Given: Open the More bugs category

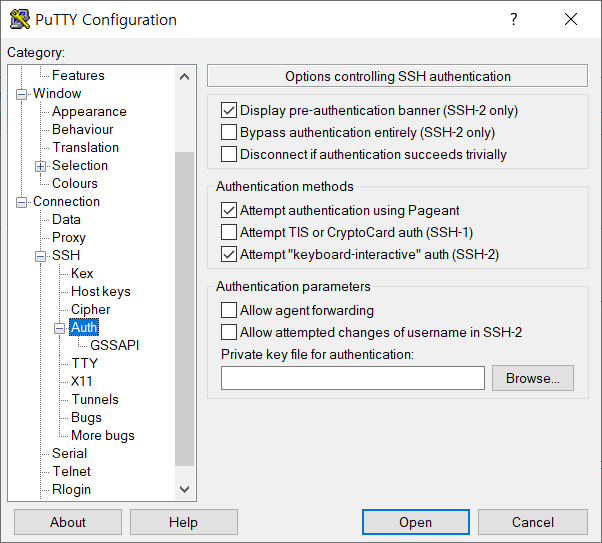Looking at the screenshot, I should point(103,435).
